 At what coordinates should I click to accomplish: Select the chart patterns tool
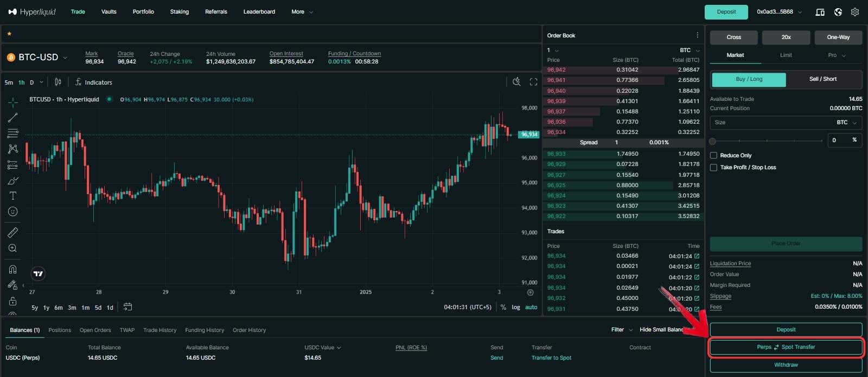13,149
